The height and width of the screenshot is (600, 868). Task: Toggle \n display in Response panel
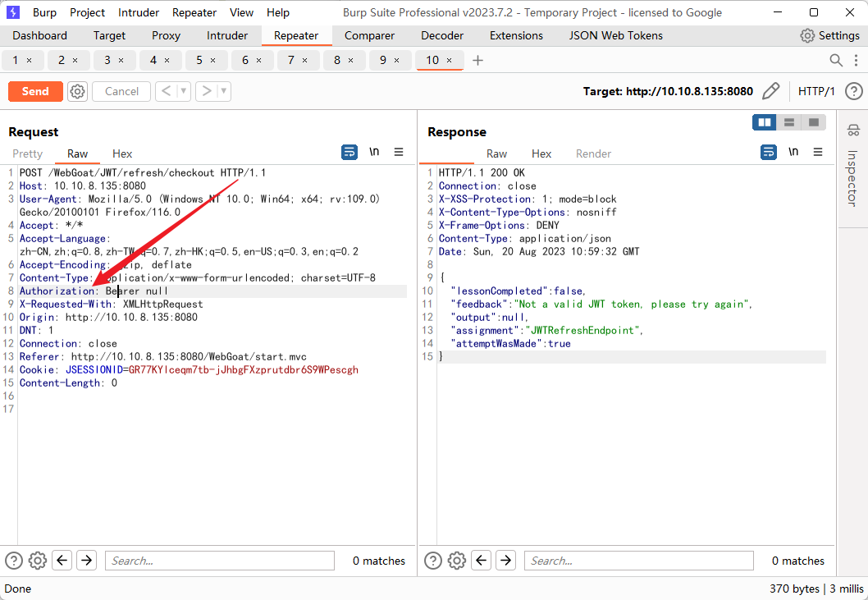pyautogui.click(x=793, y=152)
